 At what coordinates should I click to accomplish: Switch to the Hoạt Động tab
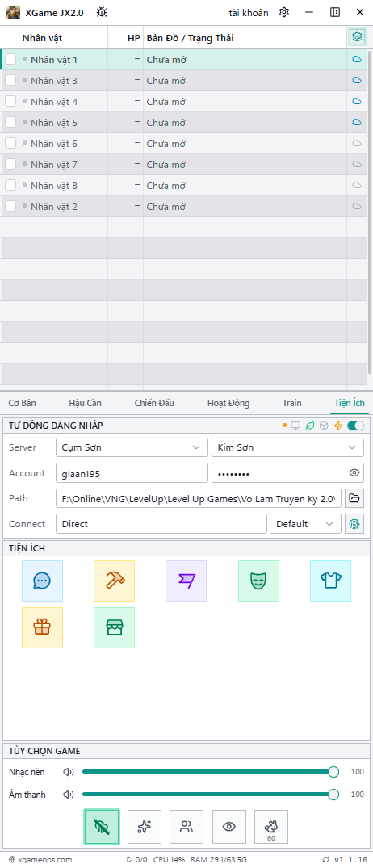pyautogui.click(x=228, y=403)
